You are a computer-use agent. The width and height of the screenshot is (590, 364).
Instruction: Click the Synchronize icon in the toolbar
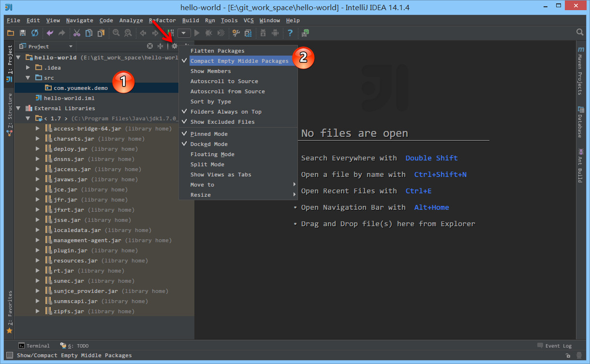(34, 33)
